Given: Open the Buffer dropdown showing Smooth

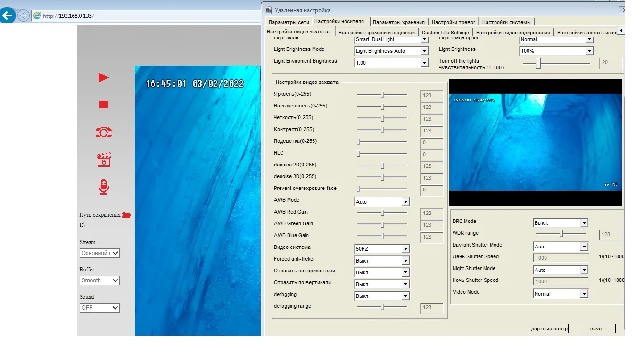Looking at the screenshot, I should click(99, 280).
